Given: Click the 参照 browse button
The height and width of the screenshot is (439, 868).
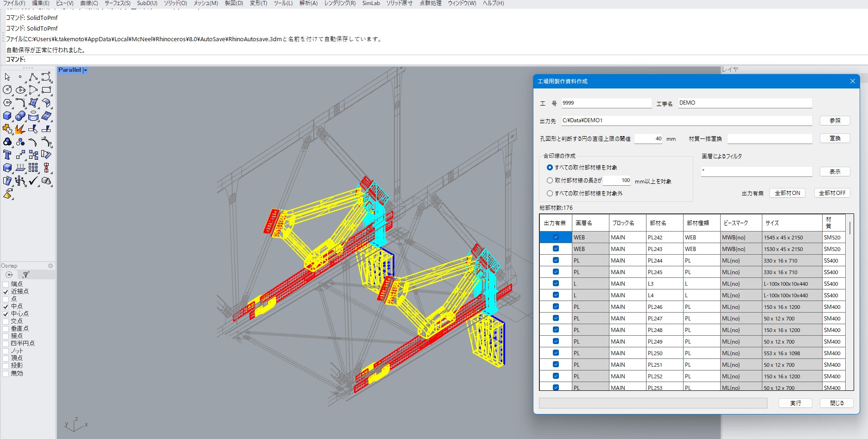Looking at the screenshot, I should click(835, 120).
